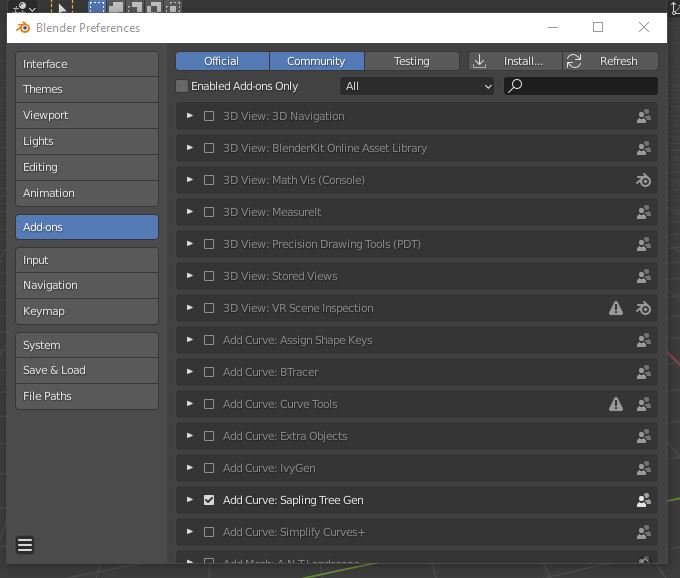This screenshot has width=680, height=578.
Task: Enable the VR Scene Inspection checkbox
Action: pos(209,308)
